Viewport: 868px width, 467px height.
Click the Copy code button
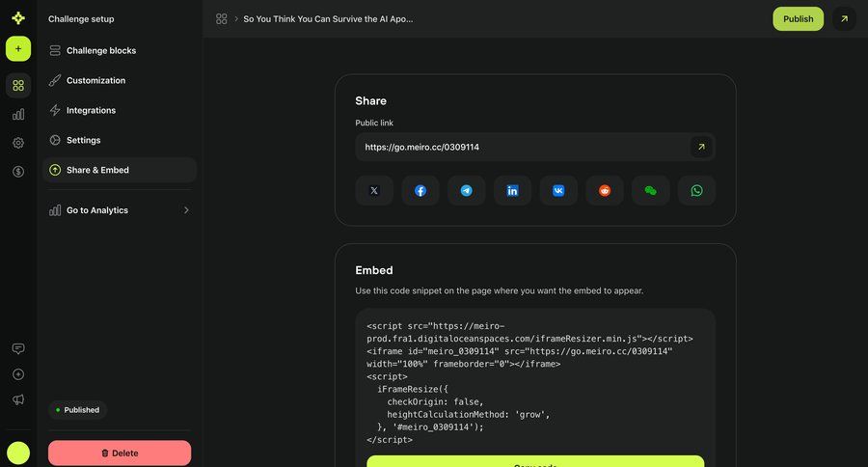point(535,461)
